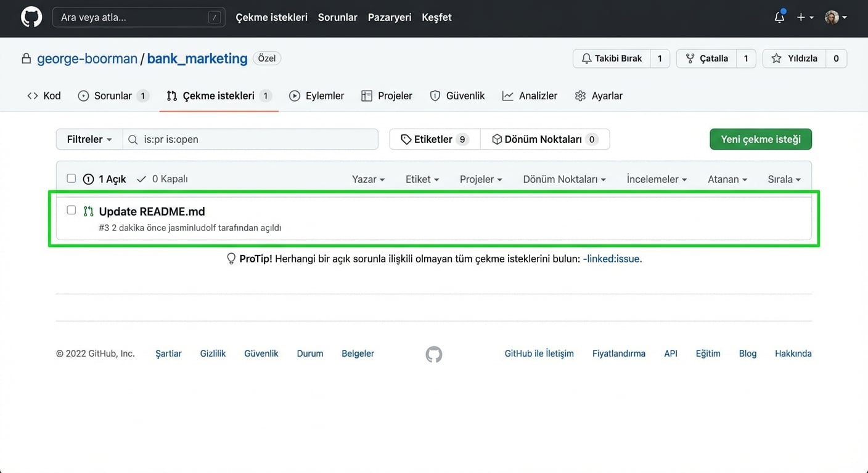Tick the select-all pull requests checkbox
The height and width of the screenshot is (473, 868).
click(72, 179)
